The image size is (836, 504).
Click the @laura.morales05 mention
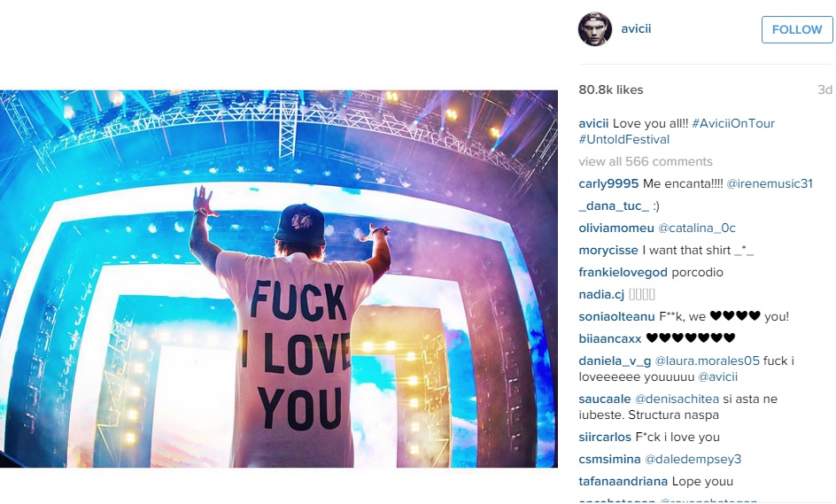(707, 361)
